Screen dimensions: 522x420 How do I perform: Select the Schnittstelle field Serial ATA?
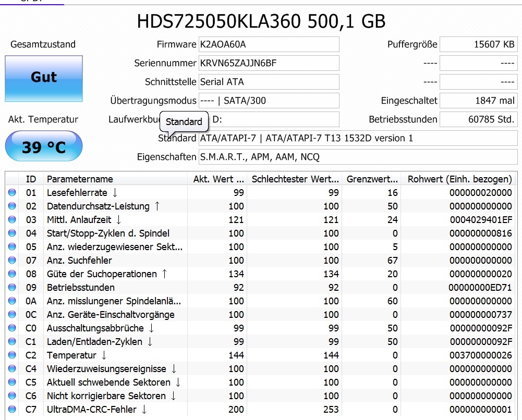click(x=269, y=82)
